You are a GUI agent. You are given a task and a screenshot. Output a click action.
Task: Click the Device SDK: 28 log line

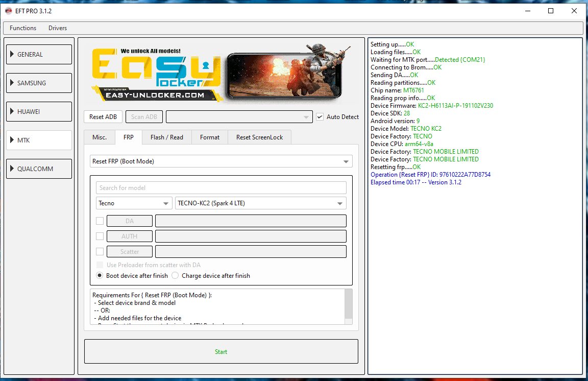click(x=390, y=113)
